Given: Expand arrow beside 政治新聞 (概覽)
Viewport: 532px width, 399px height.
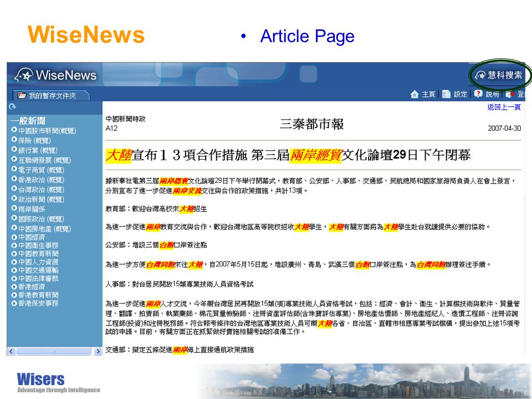Looking at the screenshot, I should tap(14, 198).
